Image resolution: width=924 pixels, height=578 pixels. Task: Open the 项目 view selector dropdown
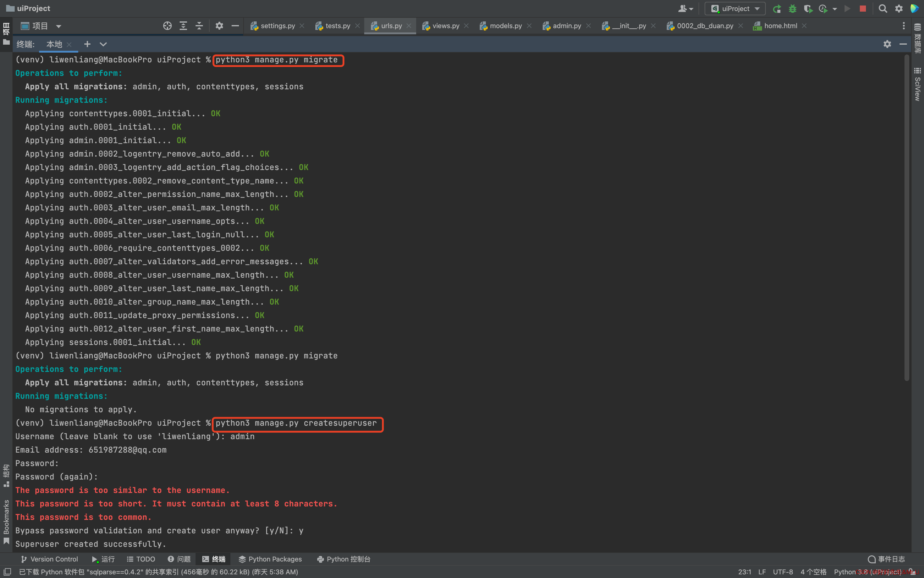(x=41, y=26)
